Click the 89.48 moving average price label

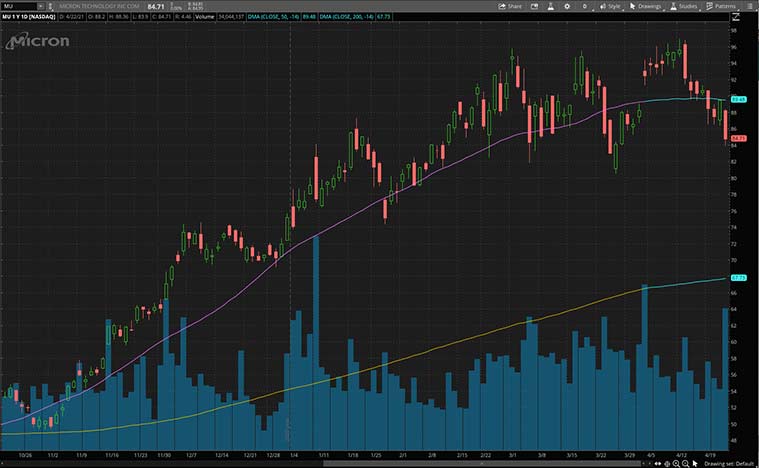coord(740,100)
